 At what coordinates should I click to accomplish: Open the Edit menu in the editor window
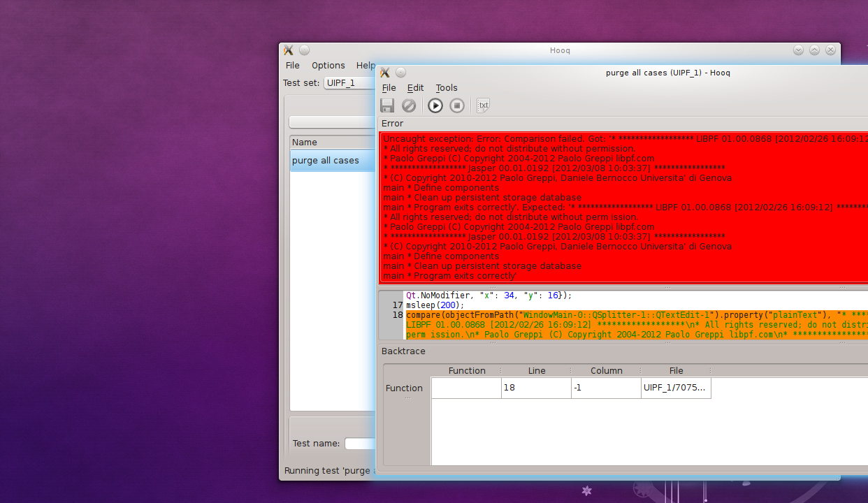pyautogui.click(x=415, y=88)
